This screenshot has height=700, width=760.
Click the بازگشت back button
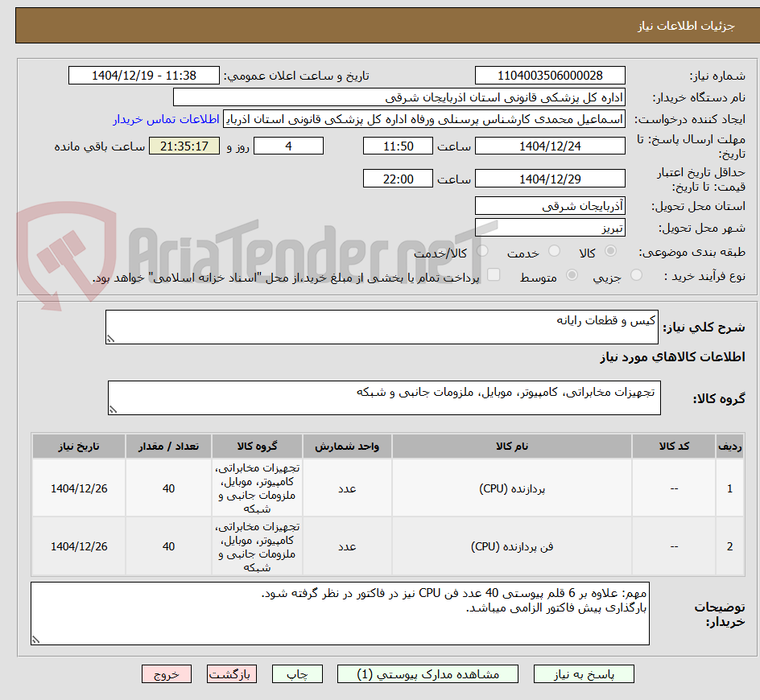click(x=231, y=673)
